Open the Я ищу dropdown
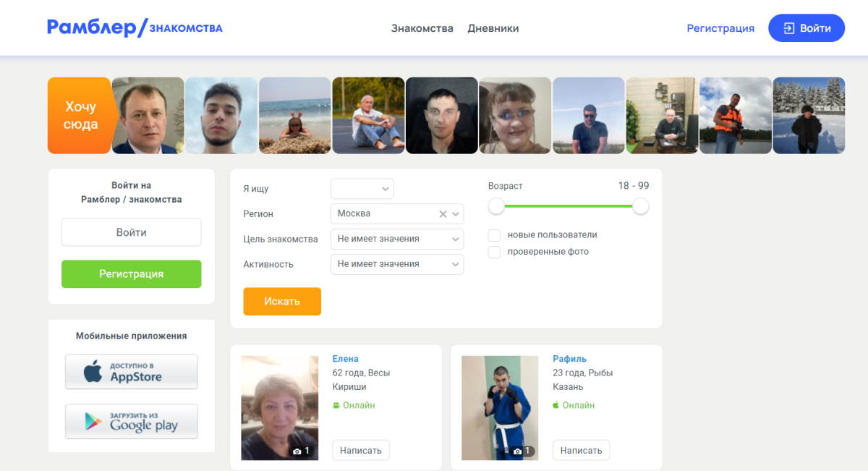Image resolution: width=868 pixels, height=471 pixels. point(362,188)
